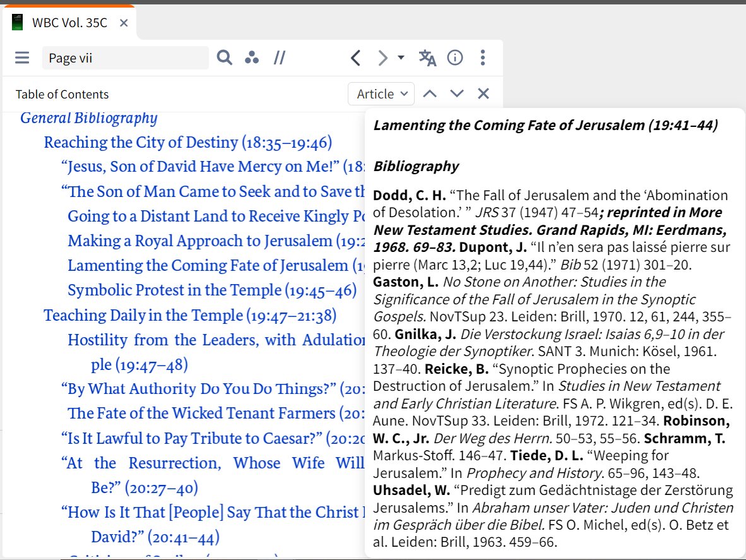Open "Is It Lawful to Pay Tribute" link
Viewport: 746px width, 560px height.
click(213, 438)
